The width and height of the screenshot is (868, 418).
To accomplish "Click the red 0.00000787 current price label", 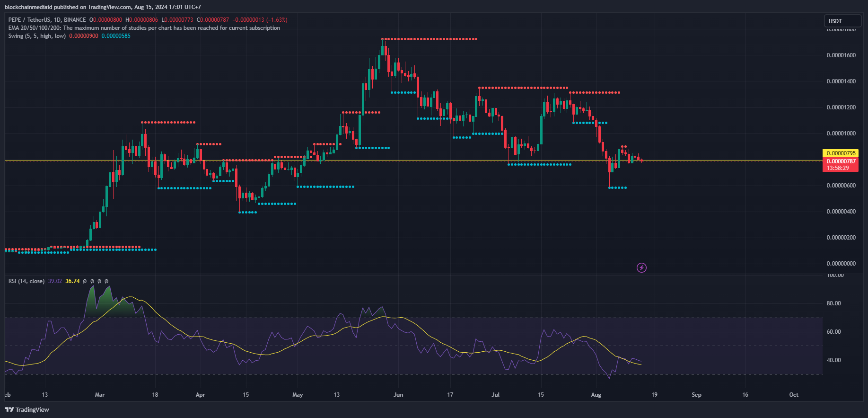I will tap(841, 161).
